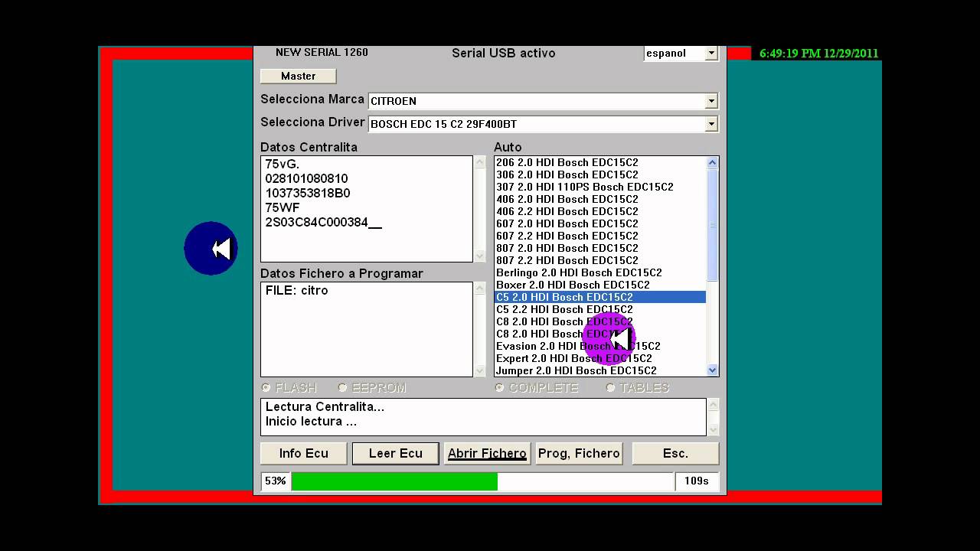Click the 2S03C84C000384 line
Screen dimensions: 980x551
pyautogui.click(x=323, y=223)
